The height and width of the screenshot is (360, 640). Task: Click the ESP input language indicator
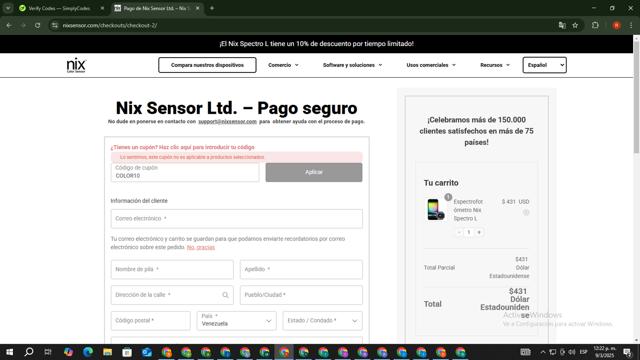(584, 352)
